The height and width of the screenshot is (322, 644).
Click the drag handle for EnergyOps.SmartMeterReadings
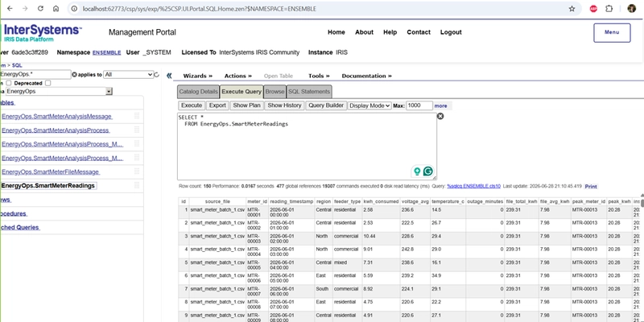[x=137, y=186]
